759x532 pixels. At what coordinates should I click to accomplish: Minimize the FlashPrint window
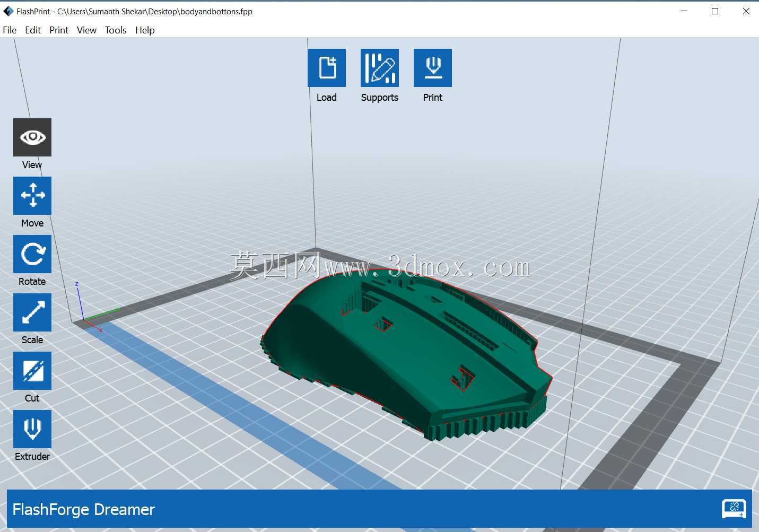pos(684,11)
